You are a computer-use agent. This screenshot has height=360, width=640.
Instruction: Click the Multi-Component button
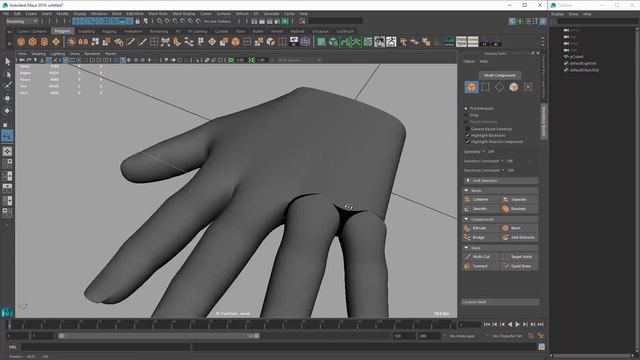point(500,75)
